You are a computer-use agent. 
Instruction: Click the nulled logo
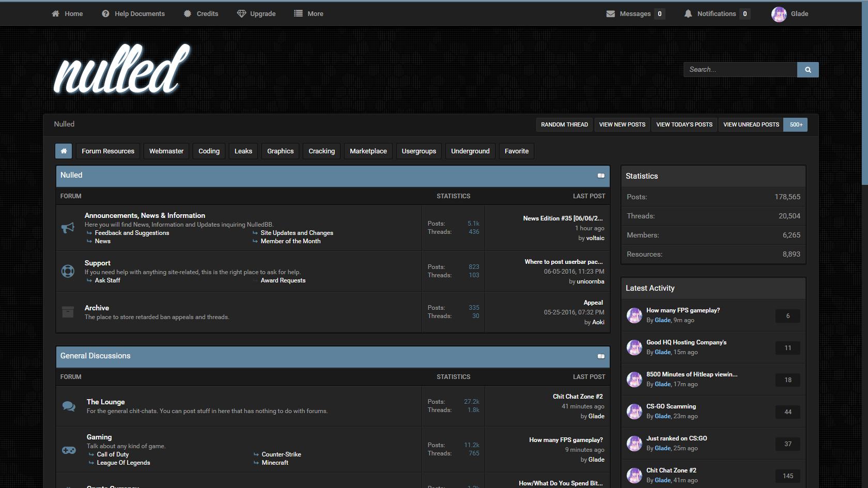click(122, 69)
